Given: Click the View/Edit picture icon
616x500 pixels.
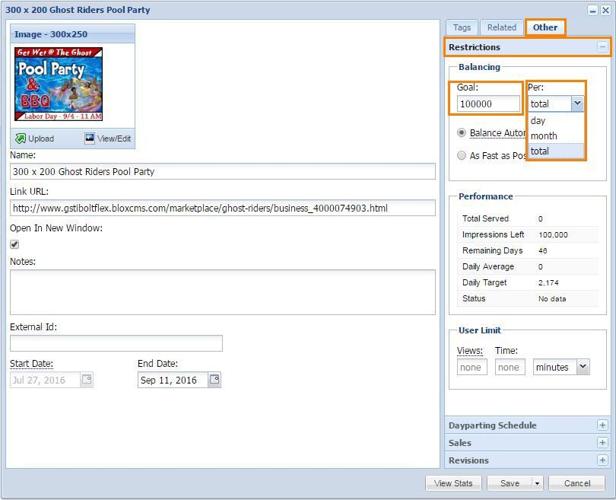Looking at the screenshot, I should [x=90, y=138].
